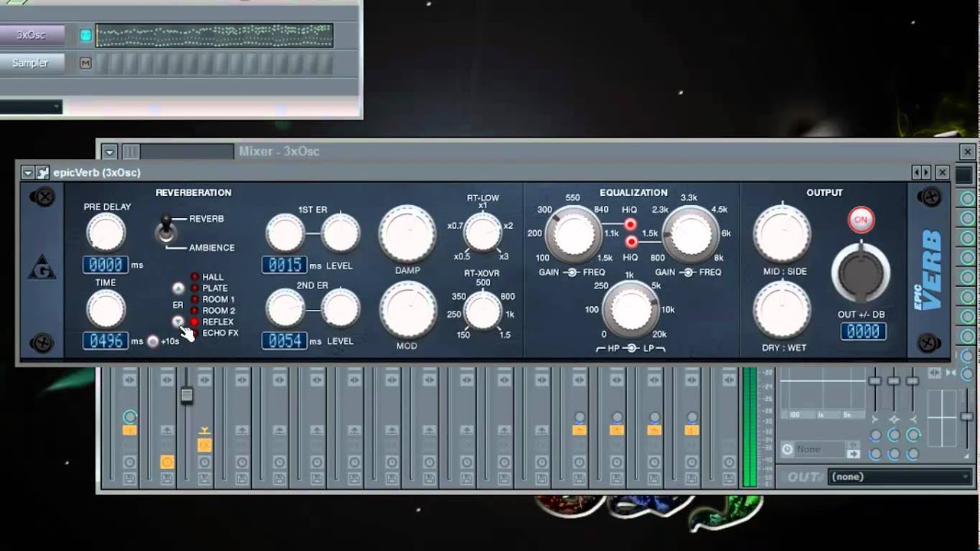Open the Mixer window menu arrow
The height and width of the screenshot is (551, 980).
click(110, 152)
